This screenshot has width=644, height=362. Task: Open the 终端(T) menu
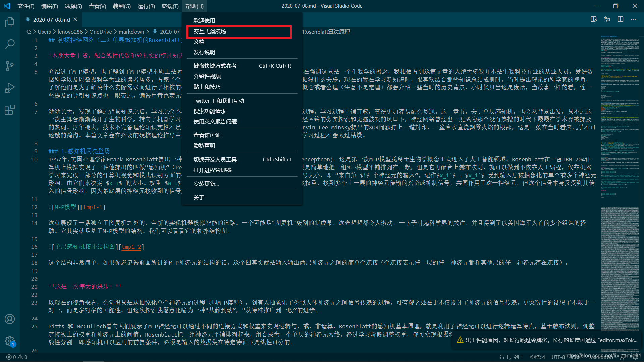click(x=170, y=6)
